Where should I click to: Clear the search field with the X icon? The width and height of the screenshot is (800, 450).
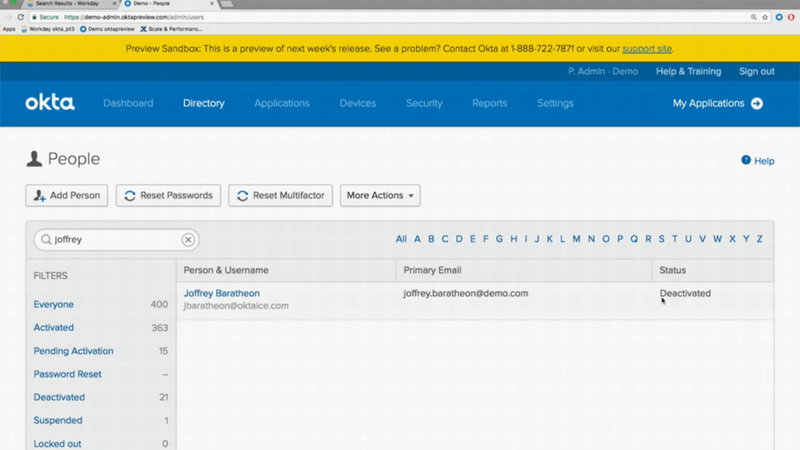tap(187, 240)
